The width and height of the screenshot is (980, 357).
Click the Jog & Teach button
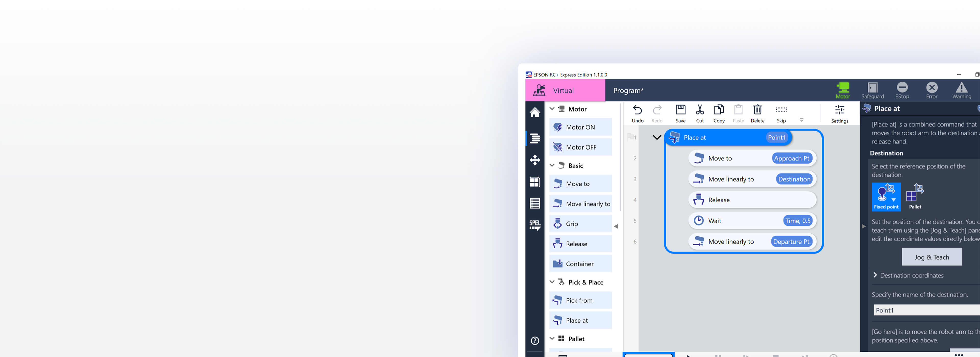click(x=931, y=257)
